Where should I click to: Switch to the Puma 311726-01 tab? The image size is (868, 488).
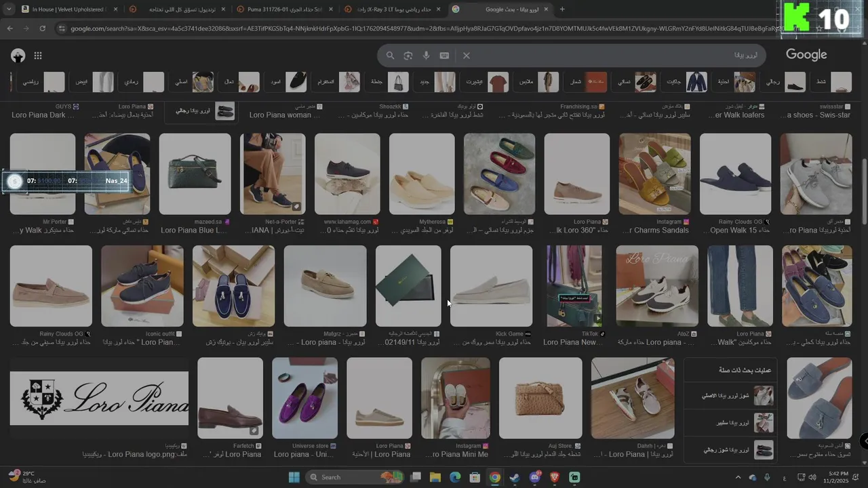tap(285, 9)
